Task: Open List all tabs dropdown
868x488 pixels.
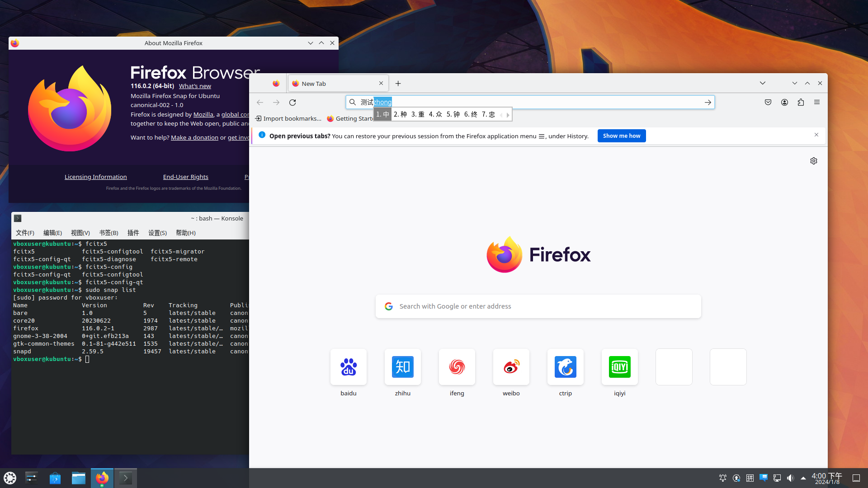Action: click(x=763, y=83)
